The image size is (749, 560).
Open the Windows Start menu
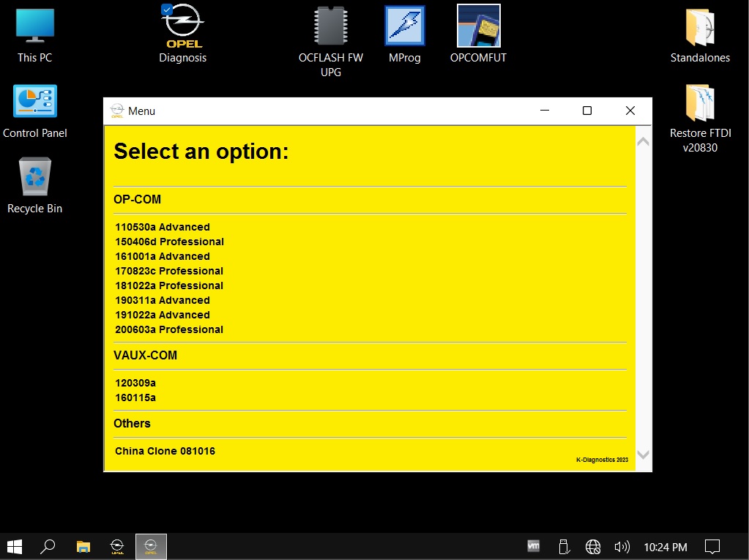(x=15, y=547)
